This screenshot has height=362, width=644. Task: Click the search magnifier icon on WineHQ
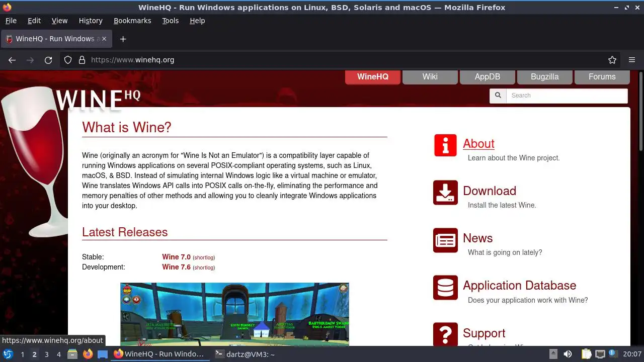[498, 96]
